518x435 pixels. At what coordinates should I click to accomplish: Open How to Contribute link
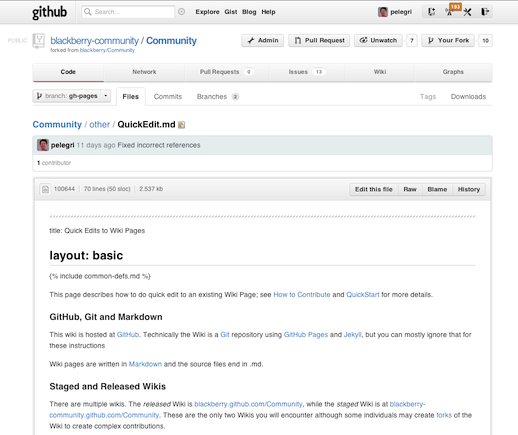coord(302,295)
